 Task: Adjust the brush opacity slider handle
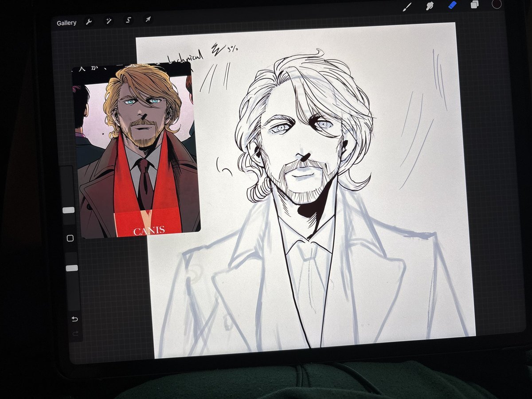click(x=71, y=268)
